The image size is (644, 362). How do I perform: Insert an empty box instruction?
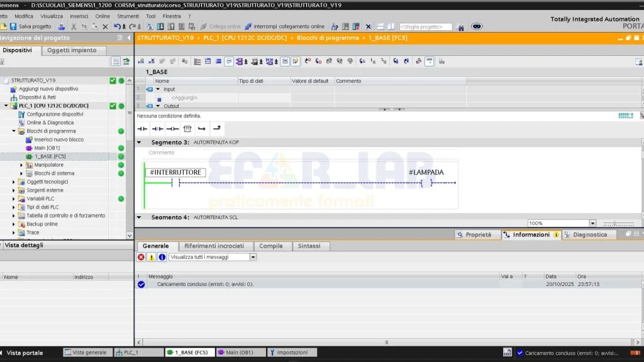coord(187,128)
